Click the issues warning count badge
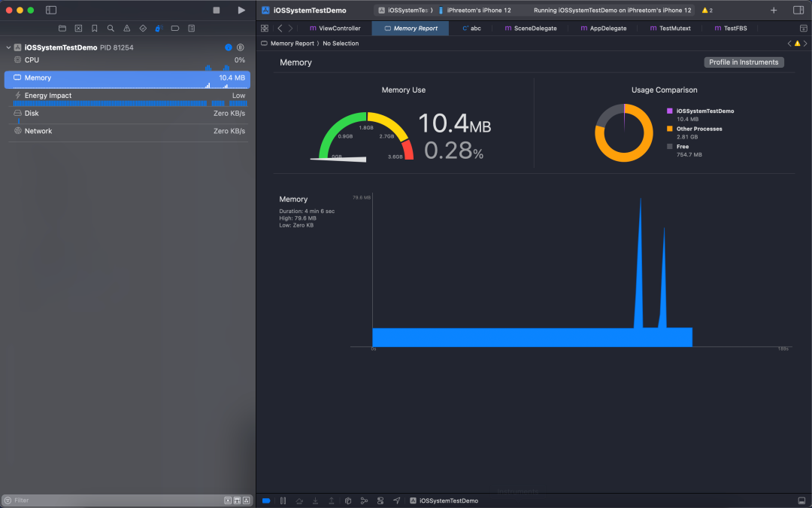 click(x=707, y=11)
